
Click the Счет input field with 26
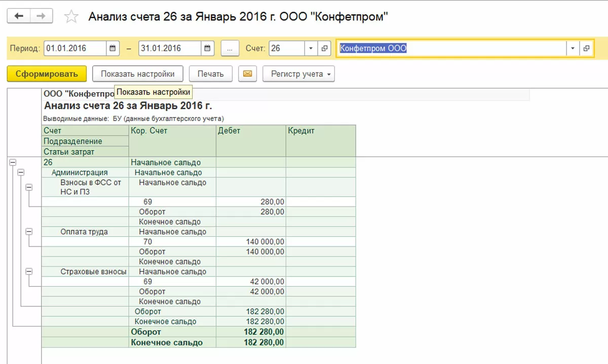point(287,49)
